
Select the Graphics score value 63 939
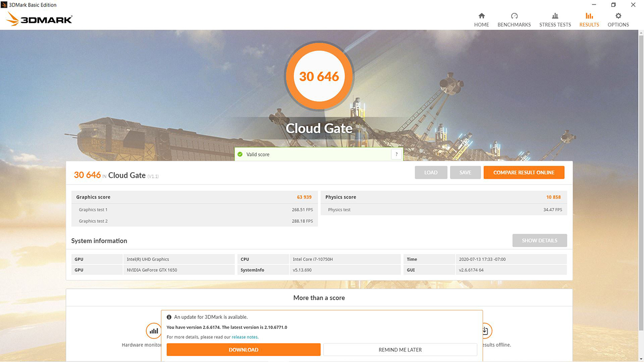[304, 197]
